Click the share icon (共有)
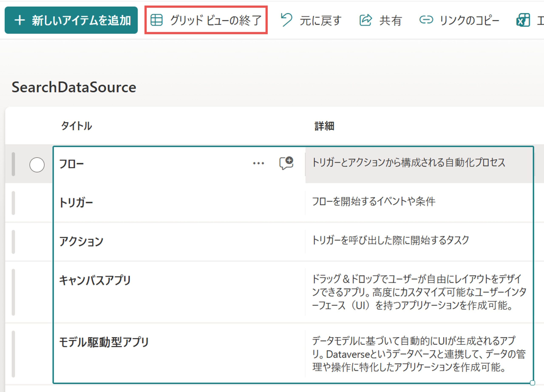This screenshot has height=392, width=544. [365, 20]
